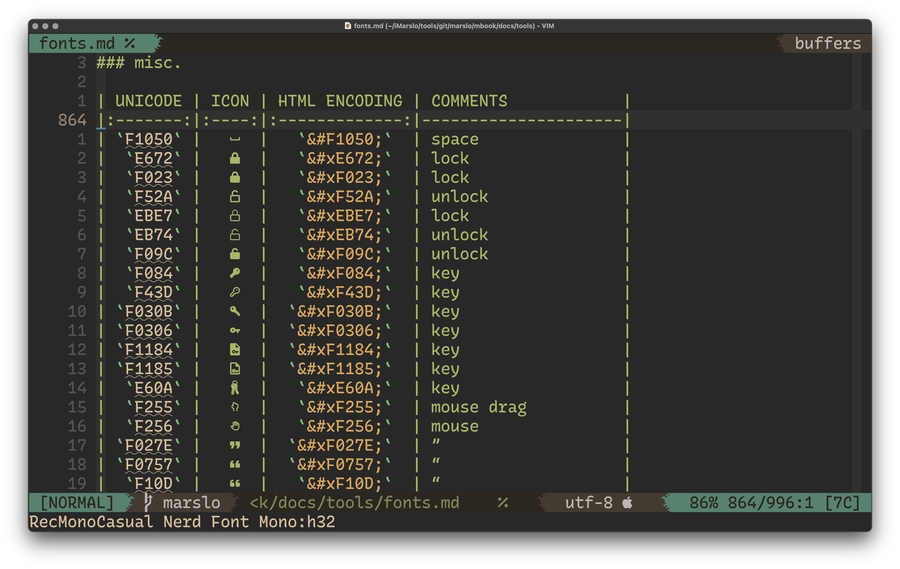Click the unlock icon in the F09C row

point(235,254)
